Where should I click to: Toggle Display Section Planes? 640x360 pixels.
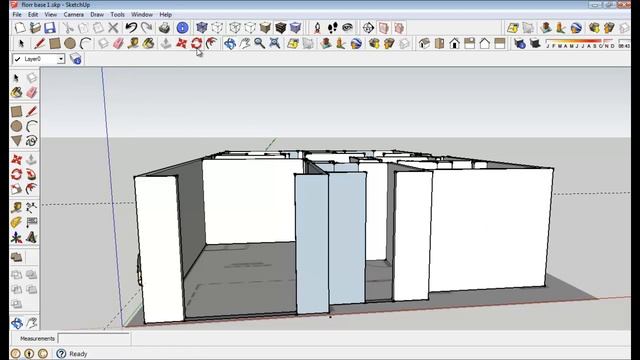pos(384,28)
